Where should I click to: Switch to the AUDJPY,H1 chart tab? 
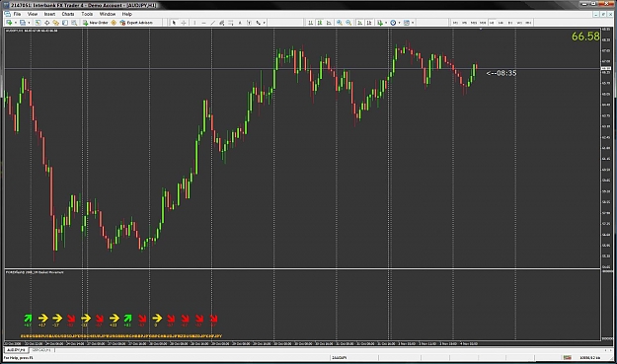16,349
